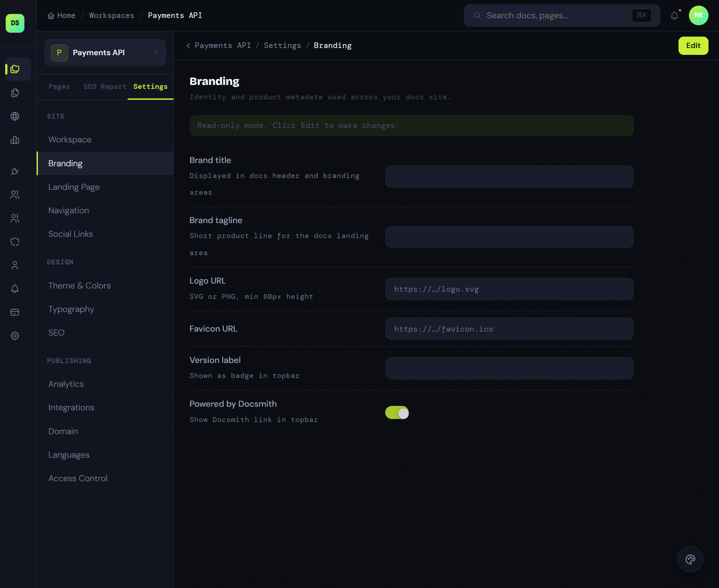Viewport: 719px width, 588px height.
Task: Open the team members icon in sidebar
Action: tap(15, 194)
